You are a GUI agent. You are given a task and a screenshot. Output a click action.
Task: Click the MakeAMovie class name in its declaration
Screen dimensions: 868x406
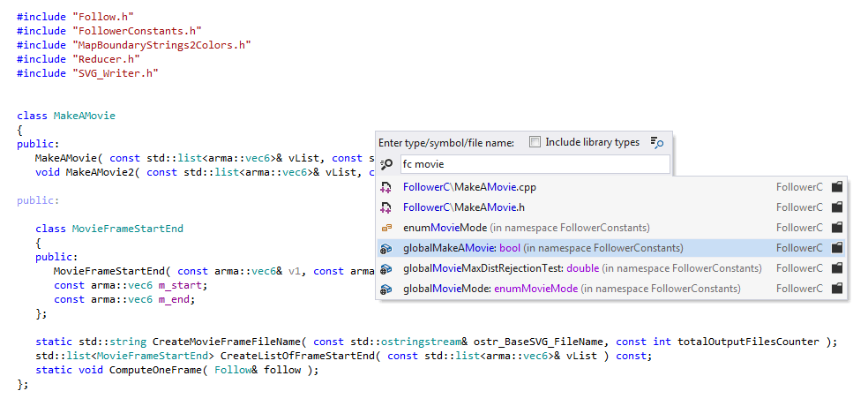85,116
